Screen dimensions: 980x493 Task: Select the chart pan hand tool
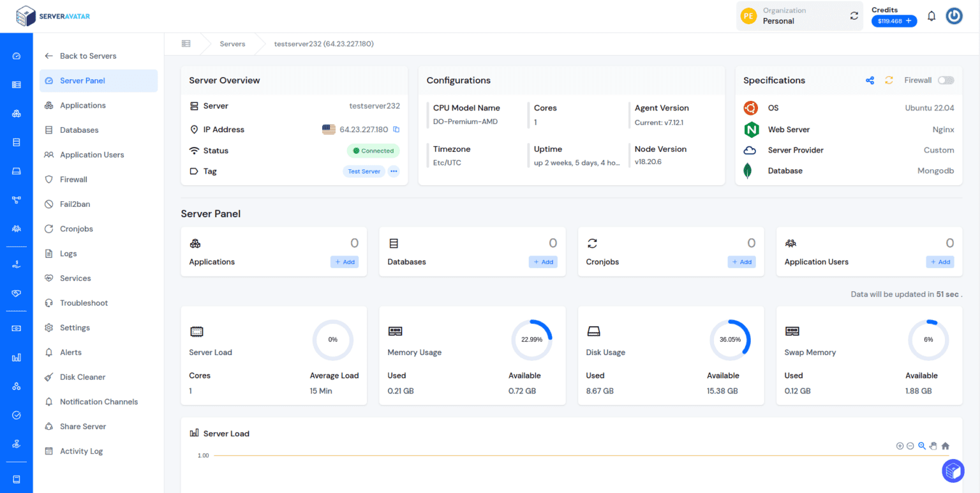pos(933,446)
